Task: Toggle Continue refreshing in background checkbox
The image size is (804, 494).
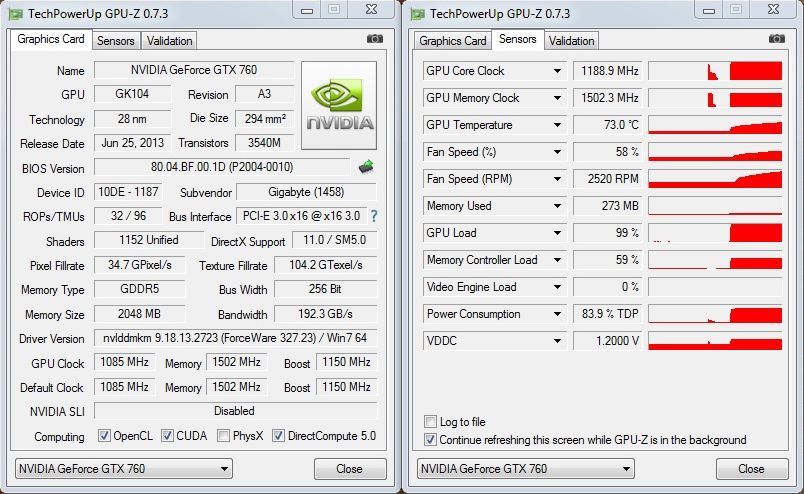Action: (x=431, y=439)
